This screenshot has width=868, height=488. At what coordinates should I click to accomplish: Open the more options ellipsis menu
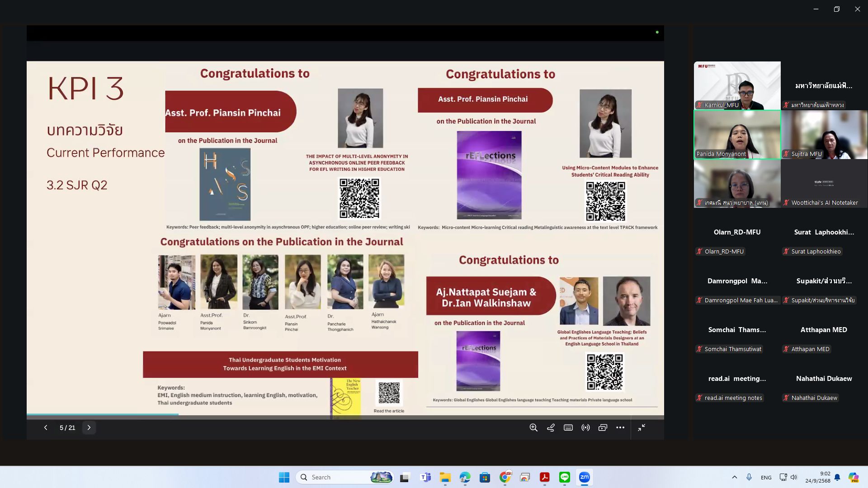tap(620, 427)
